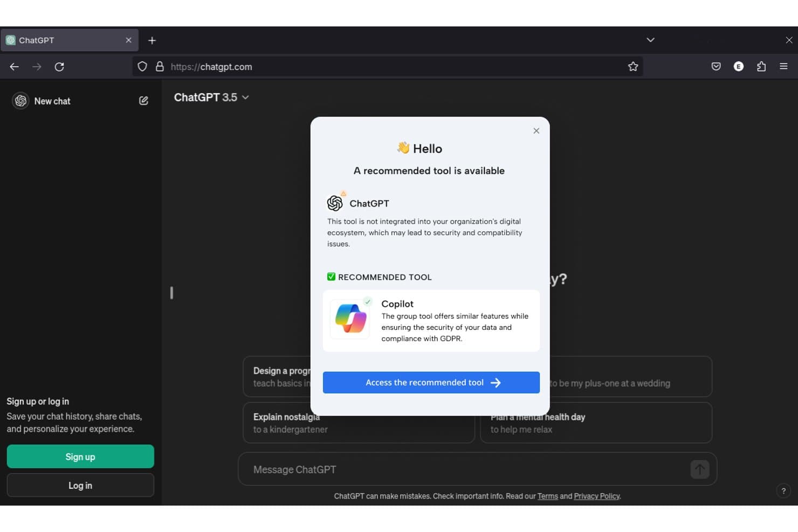This screenshot has width=798, height=532.
Task: Close the ChatGPT browser tab
Action: coord(128,40)
